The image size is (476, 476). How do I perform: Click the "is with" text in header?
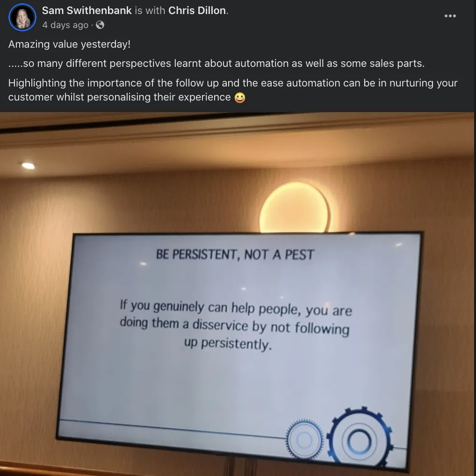(x=150, y=11)
